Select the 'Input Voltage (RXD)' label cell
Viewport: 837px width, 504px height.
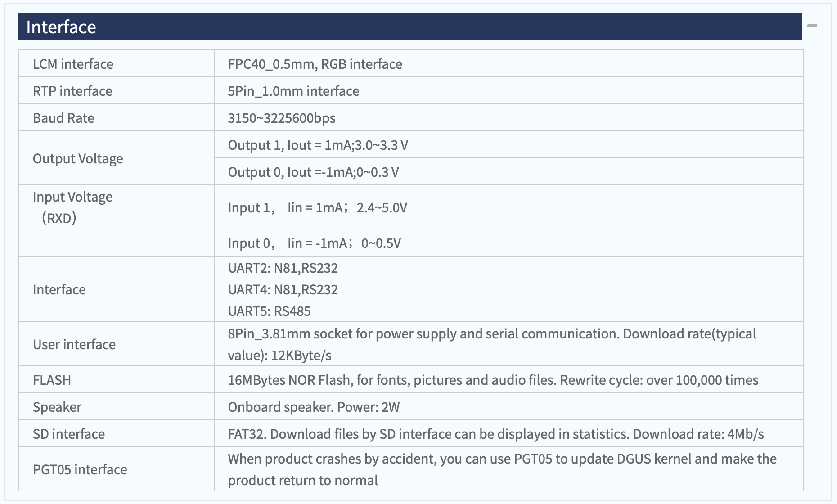(117, 207)
